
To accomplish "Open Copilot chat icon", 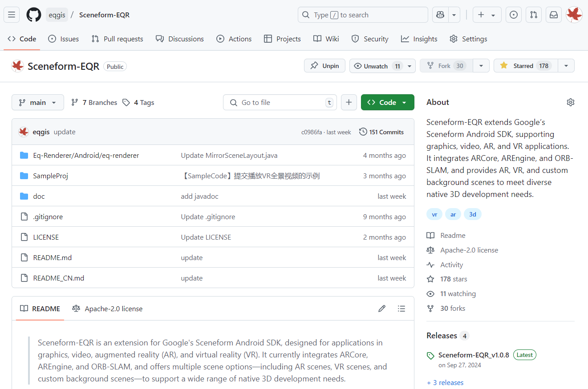I will click(440, 15).
